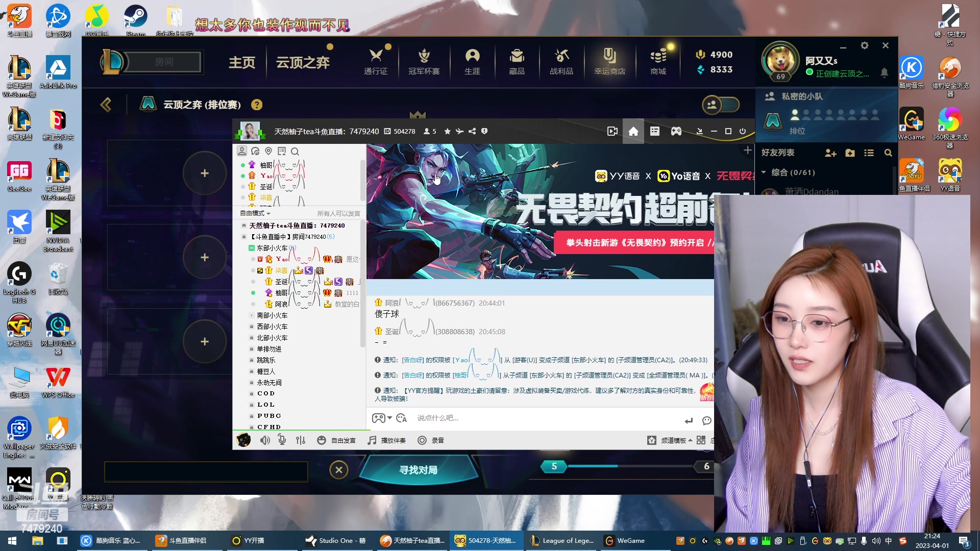Click the notification bell next to profile
Image resolution: width=980 pixels, height=551 pixels.
pos(884,73)
